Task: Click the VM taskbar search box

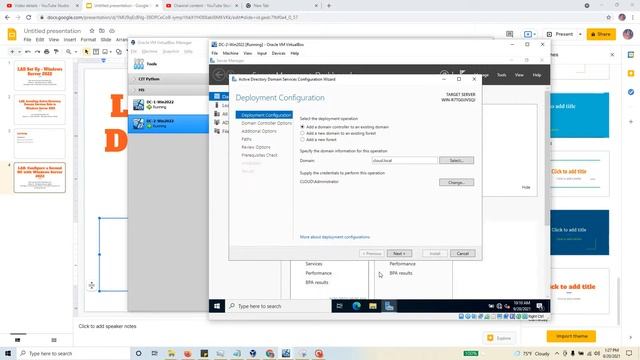Action: pyautogui.click(x=278, y=306)
